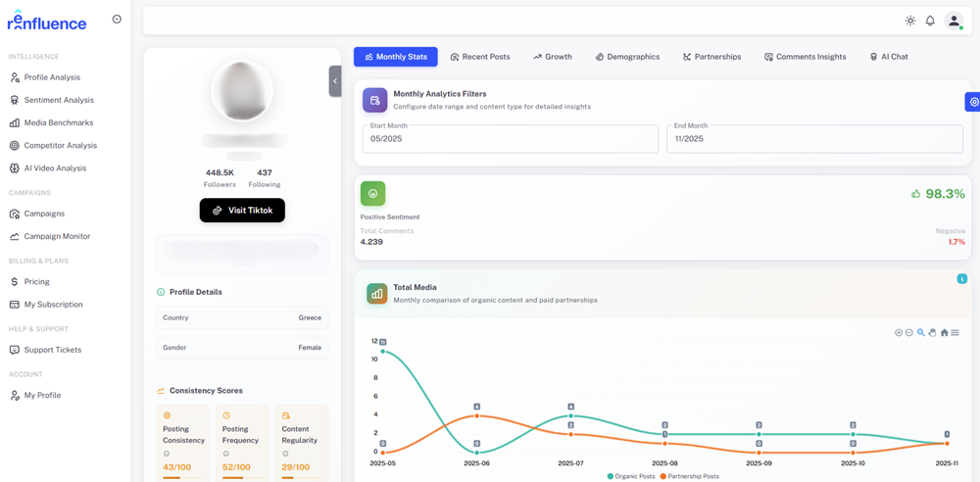Open the notifications bell
Viewport: 980px width, 482px height.
[930, 21]
